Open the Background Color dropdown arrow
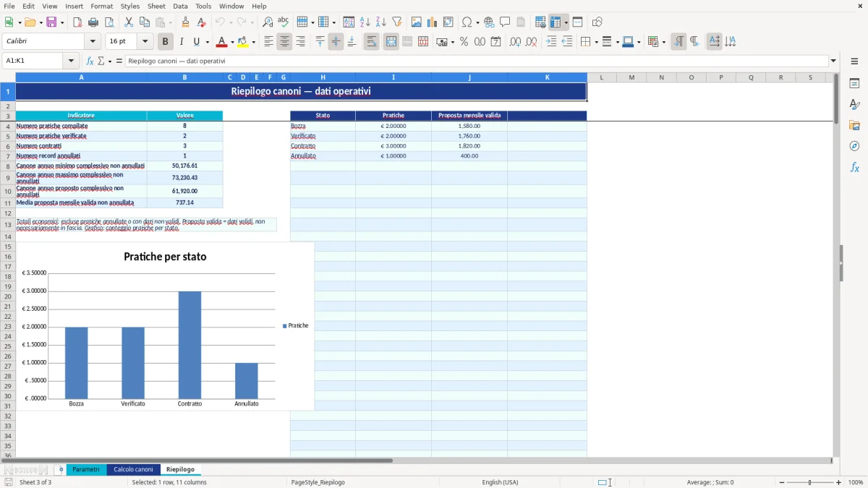 pos(254,42)
